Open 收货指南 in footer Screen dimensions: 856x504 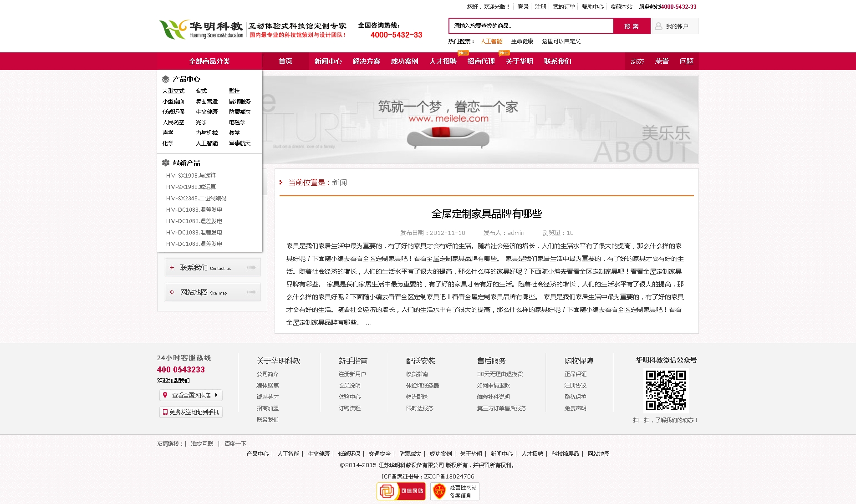[x=417, y=374]
